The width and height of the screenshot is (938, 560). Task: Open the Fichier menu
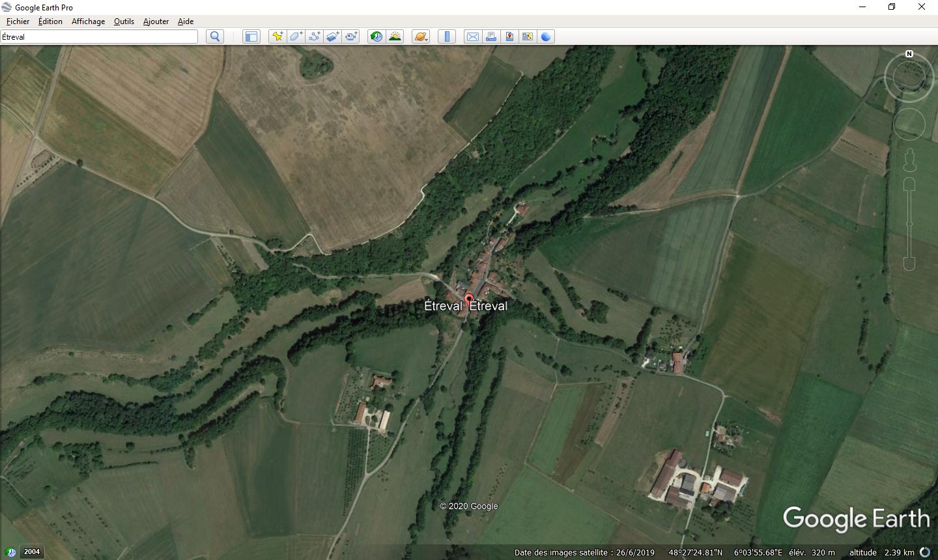click(18, 21)
